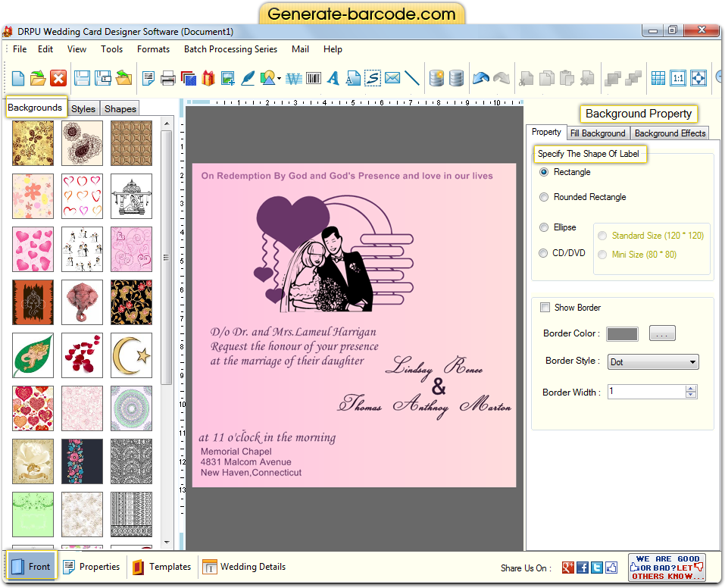Share on Facebook via the f icon
Image resolution: width=725 pixels, height=588 pixels.
point(583,568)
